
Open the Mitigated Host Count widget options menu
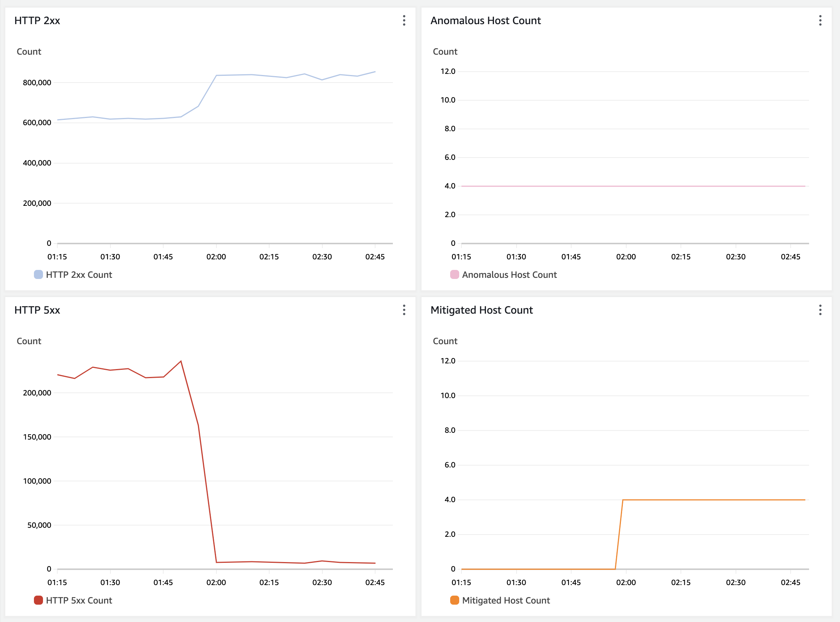click(820, 310)
